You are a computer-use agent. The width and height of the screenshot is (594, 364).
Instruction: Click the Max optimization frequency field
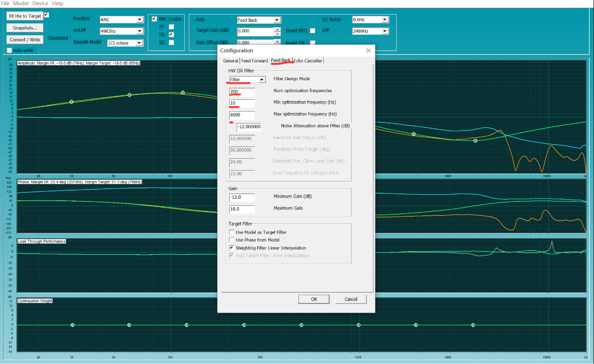point(242,115)
